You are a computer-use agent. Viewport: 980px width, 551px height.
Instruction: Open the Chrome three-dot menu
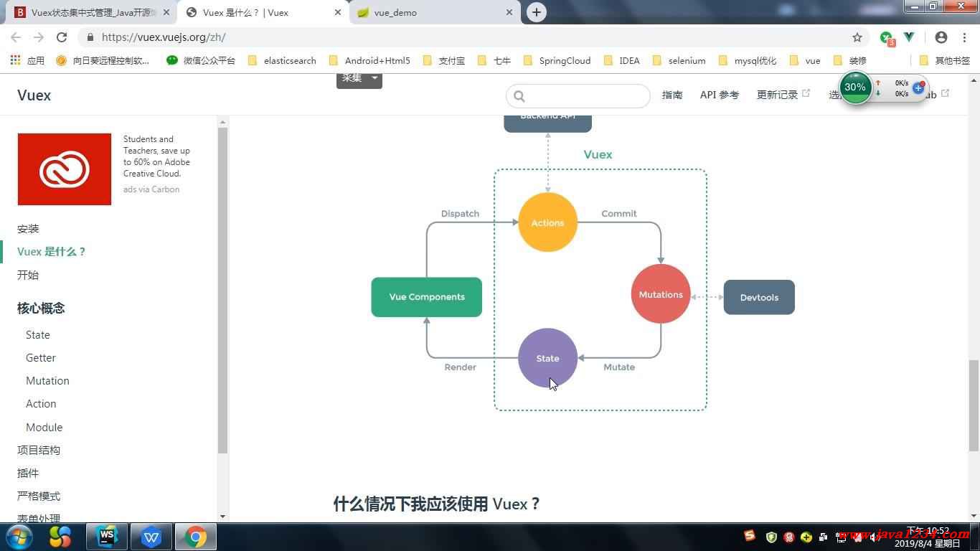click(963, 37)
